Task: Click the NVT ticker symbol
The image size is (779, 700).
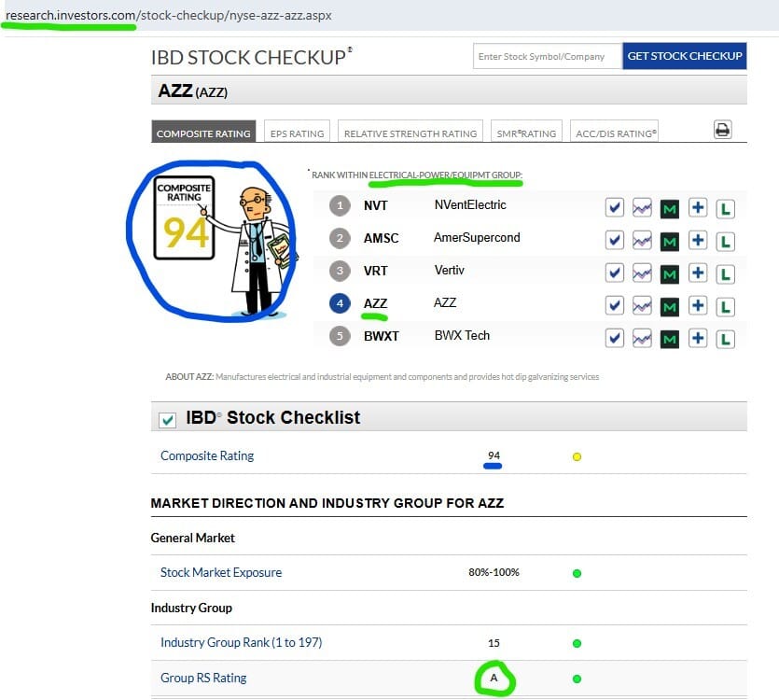Action: [376, 205]
